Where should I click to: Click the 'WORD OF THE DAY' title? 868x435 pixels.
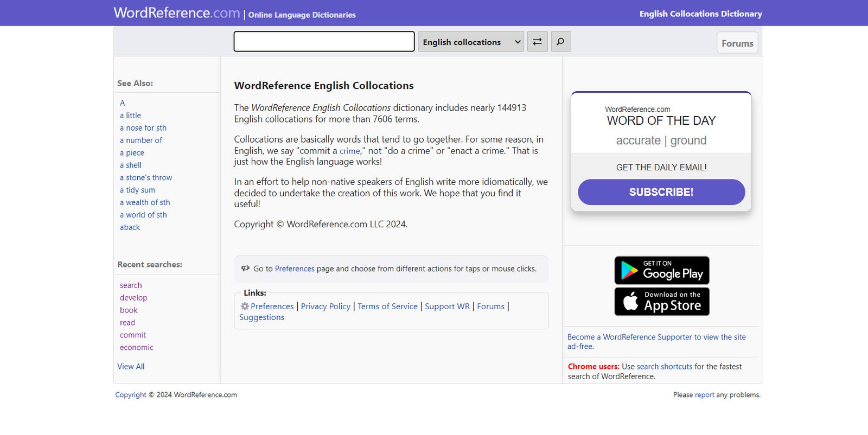coord(661,120)
